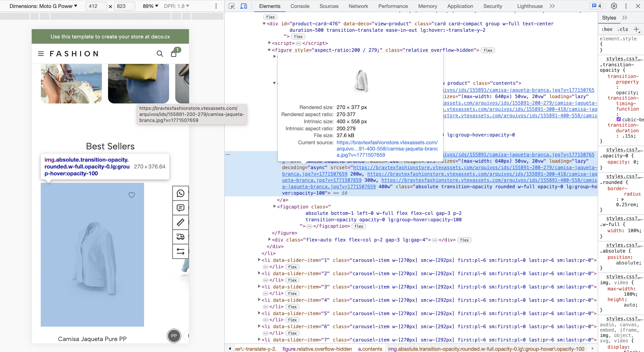644x352 pixels.
Task: Click the search icon in the FASHION header
Action: (160, 54)
